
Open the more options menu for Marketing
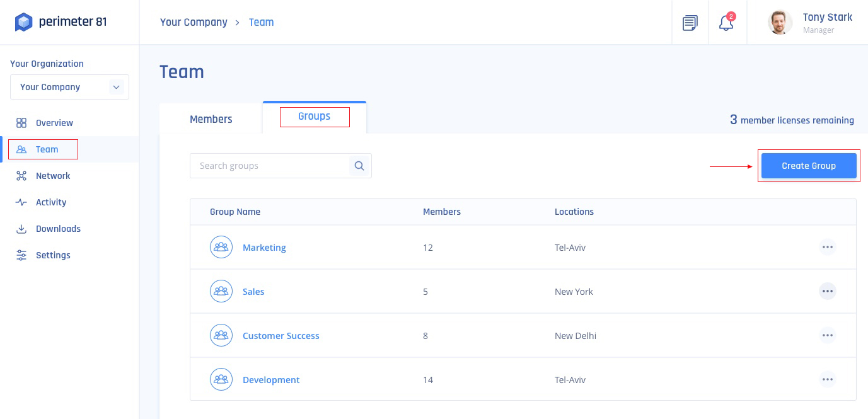[x=828, y=247]
